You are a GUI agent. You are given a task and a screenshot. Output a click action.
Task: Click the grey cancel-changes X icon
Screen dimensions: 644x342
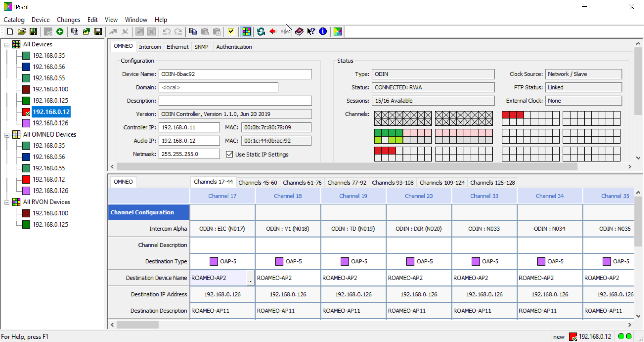coord(125,32)
